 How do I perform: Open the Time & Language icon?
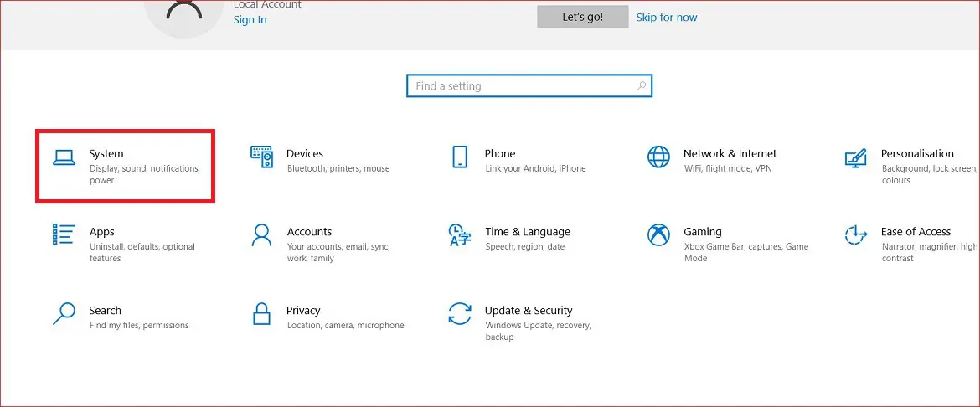click(x=460, y=235)
